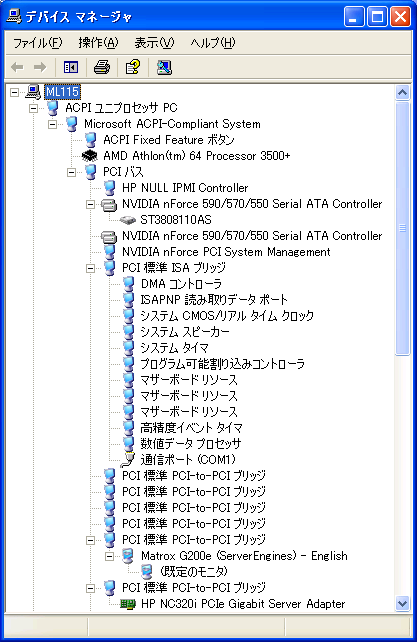Open the properties help toolbar icon
This screenshot has width=417, height=642.
(133, 67)
